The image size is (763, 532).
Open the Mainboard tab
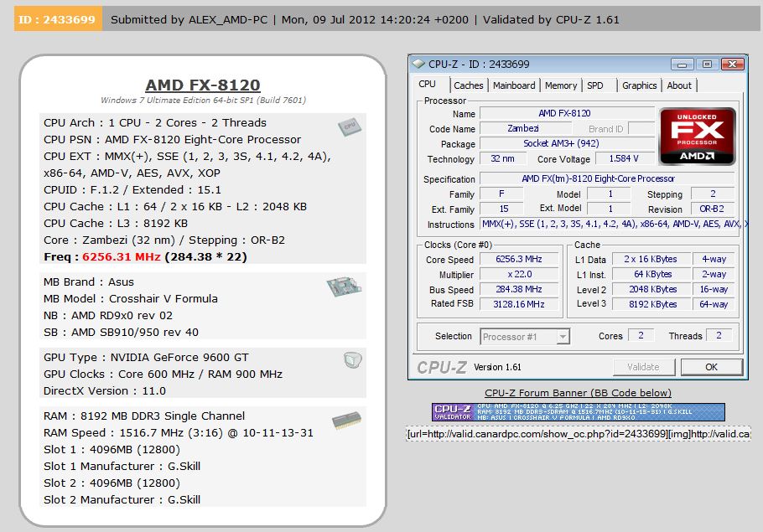(x=514, y=85)
